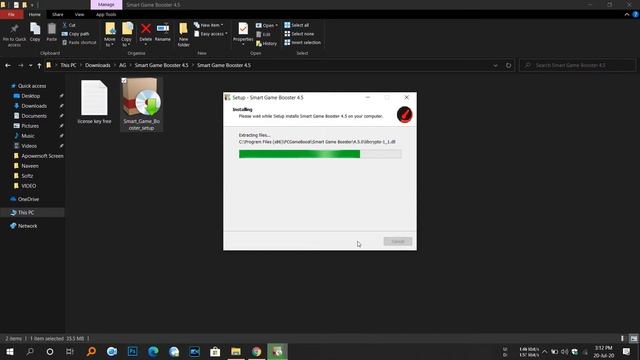
Task: Uncheck the Smart_Game_Booster_setup item checkbox
Action: pos(124,81)
